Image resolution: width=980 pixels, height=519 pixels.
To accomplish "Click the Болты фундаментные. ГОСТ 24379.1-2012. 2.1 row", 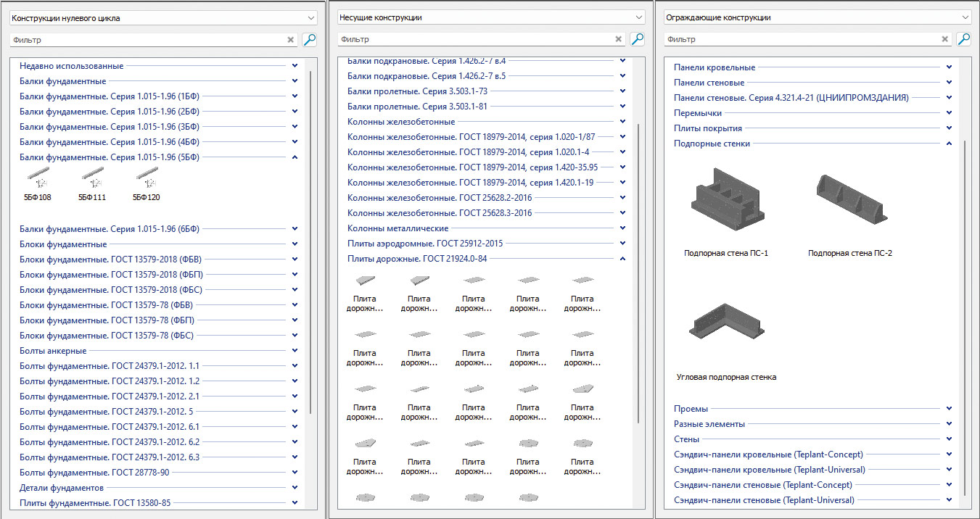I will pos(159,396).
